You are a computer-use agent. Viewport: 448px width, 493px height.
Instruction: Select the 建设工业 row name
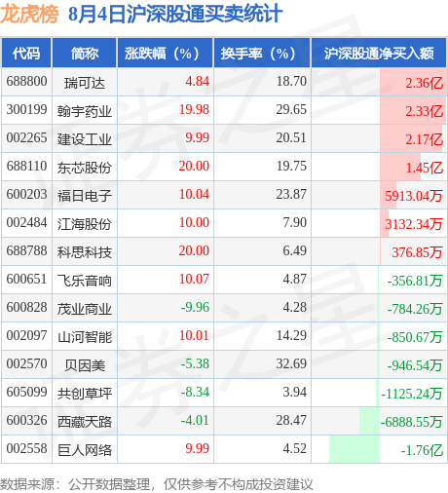click(x=85, y=139)
